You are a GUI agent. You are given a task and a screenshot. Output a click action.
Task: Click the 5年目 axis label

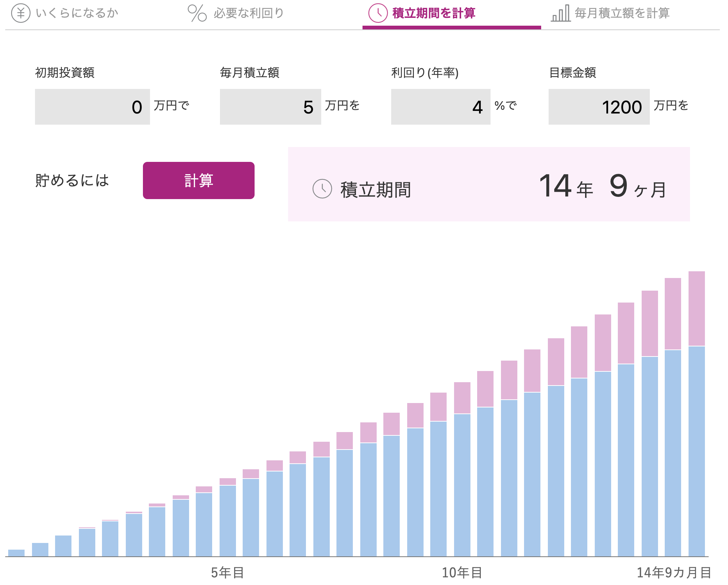[x=228, y=573]
